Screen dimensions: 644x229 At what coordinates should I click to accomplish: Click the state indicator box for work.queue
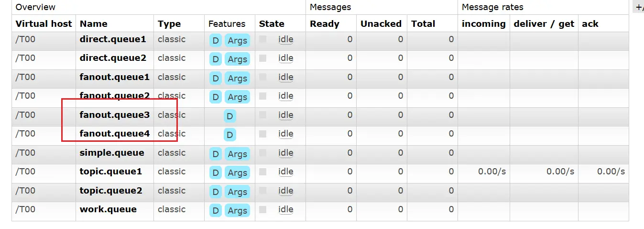coord(262,209)
